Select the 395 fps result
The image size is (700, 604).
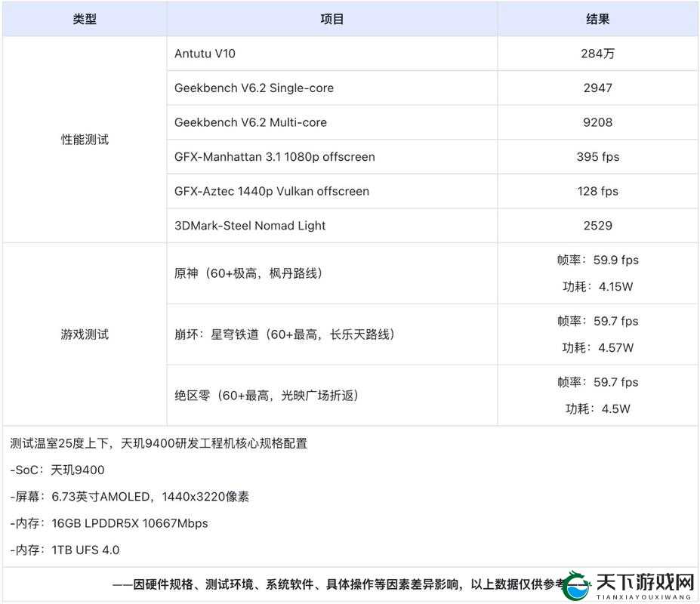[x=597, y=157]
